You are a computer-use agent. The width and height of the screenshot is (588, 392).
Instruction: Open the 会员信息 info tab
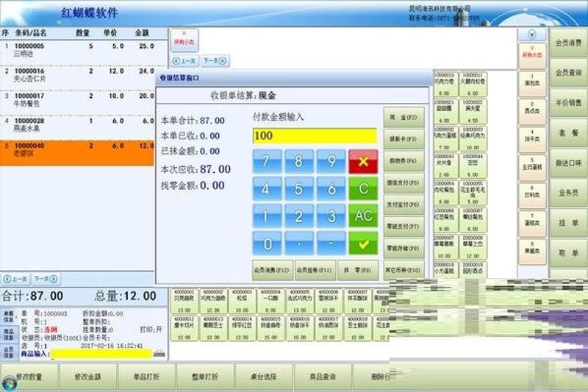point(8,352)
